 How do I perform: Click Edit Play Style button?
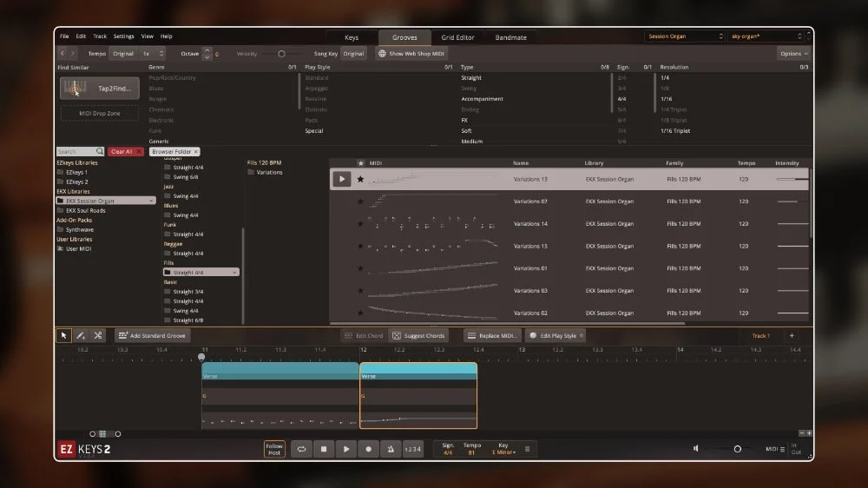click(556, 335)
